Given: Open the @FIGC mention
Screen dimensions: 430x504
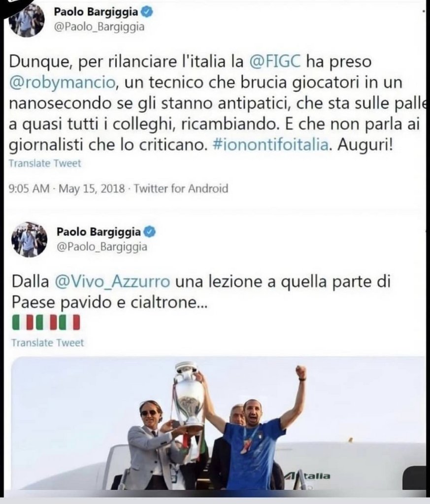Looking at the screenshot, I should pyautogui.click(x=275, y=62).
